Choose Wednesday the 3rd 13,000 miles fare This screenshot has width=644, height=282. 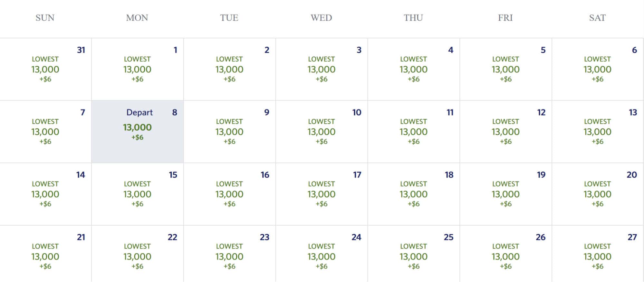point(322,69)
